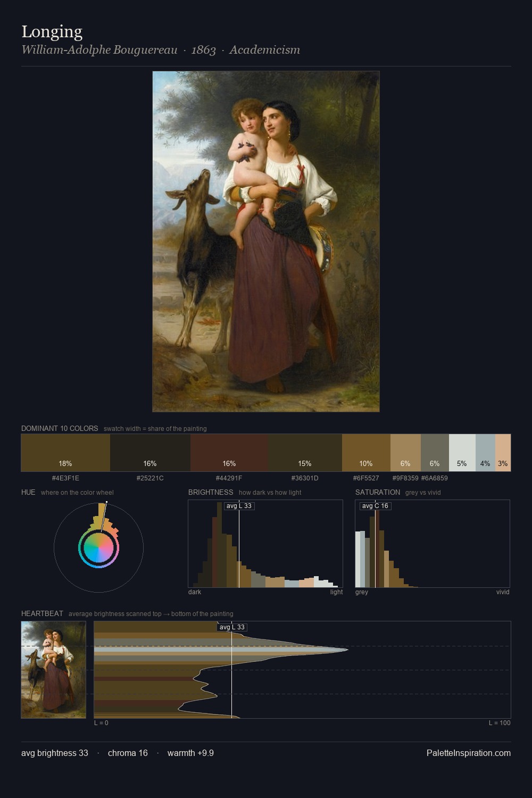Screen dimensions: 532x798
Task: Visit the PaletteInspiration.com link
Action: [469, 753]
